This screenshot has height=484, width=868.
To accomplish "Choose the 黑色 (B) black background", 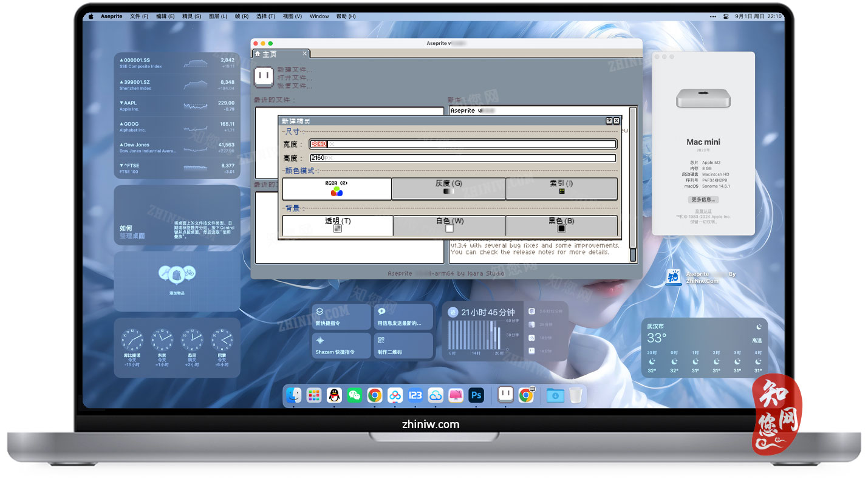I will 561,226.
